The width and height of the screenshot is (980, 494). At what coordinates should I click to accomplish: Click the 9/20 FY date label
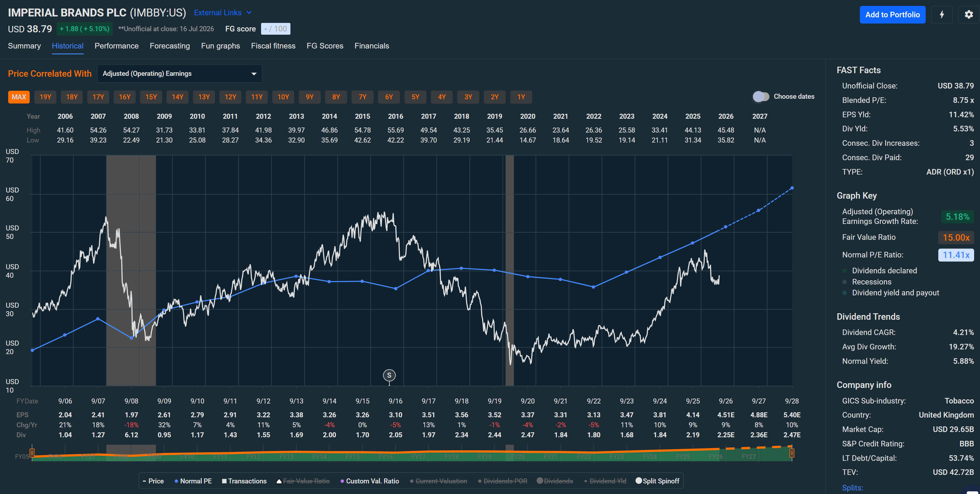[527, 401]
